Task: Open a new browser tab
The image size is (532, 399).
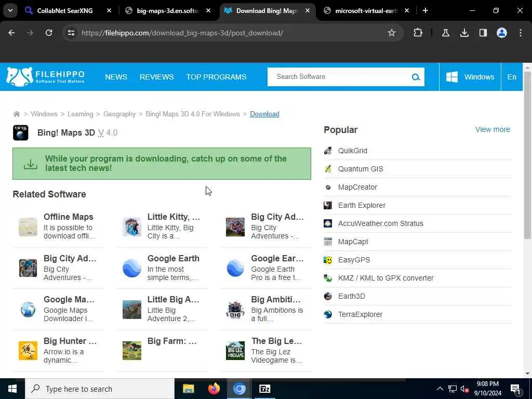Action: [425, 10]
